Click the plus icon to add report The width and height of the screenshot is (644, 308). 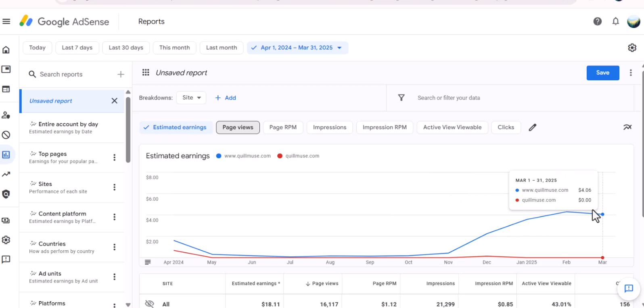click(x=121, y=74)
